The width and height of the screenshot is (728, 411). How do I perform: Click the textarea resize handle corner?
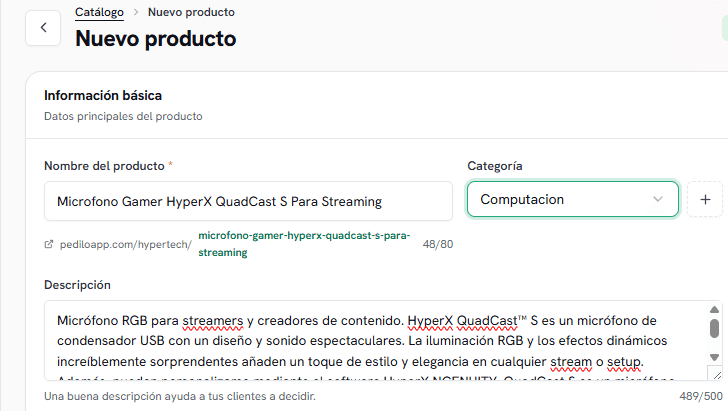pos(717,375)
